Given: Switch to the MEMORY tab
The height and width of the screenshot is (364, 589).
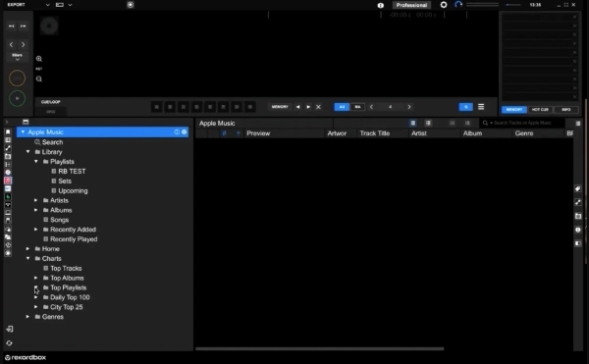Looking at the screenshot, I should click(513, 110).
